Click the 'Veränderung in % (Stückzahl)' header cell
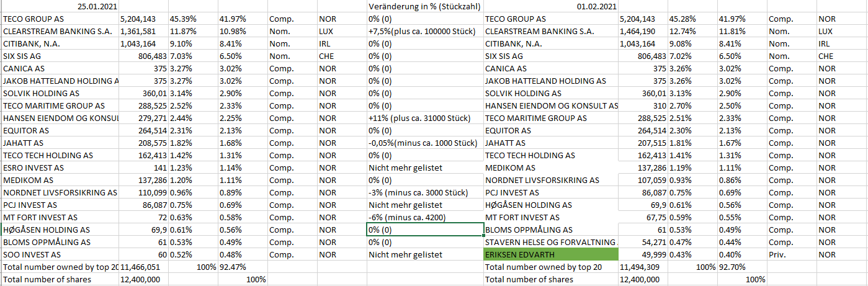 [x=425, y=7]
